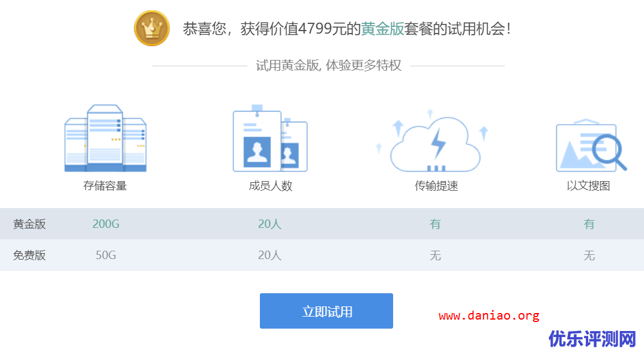Select the server storage icon above 存储容量
The image size is (644, 355).
[x=105, y=138]
